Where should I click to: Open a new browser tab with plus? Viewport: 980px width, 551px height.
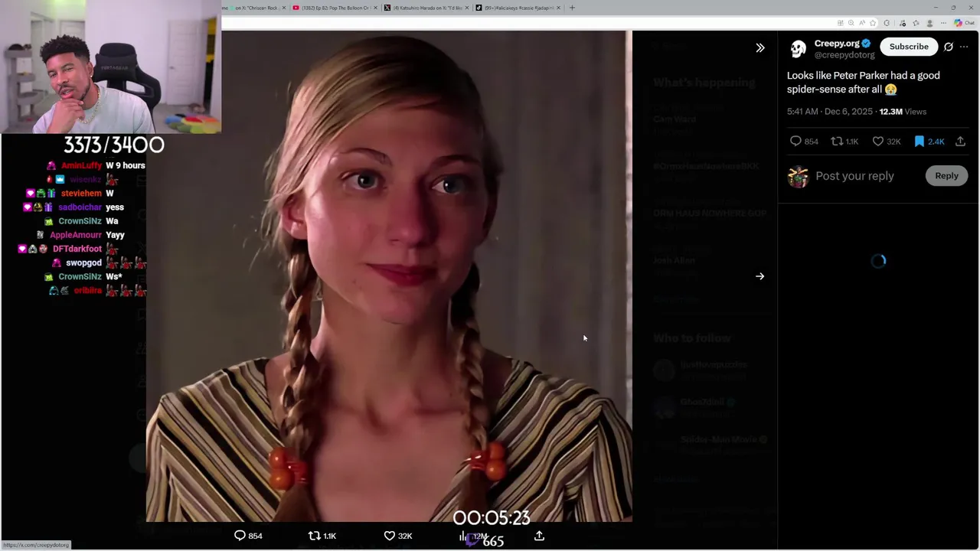coord(572,8)
